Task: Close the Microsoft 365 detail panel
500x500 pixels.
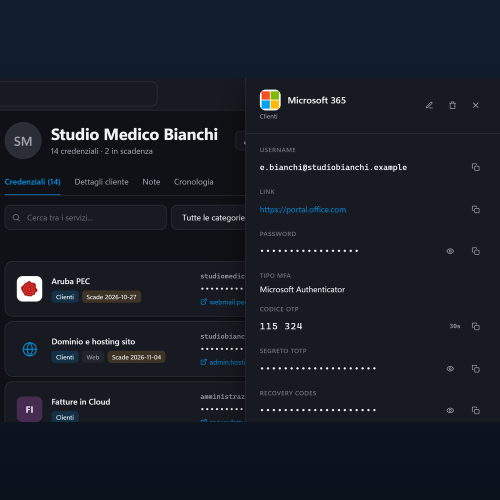Action: click(476, 105)
